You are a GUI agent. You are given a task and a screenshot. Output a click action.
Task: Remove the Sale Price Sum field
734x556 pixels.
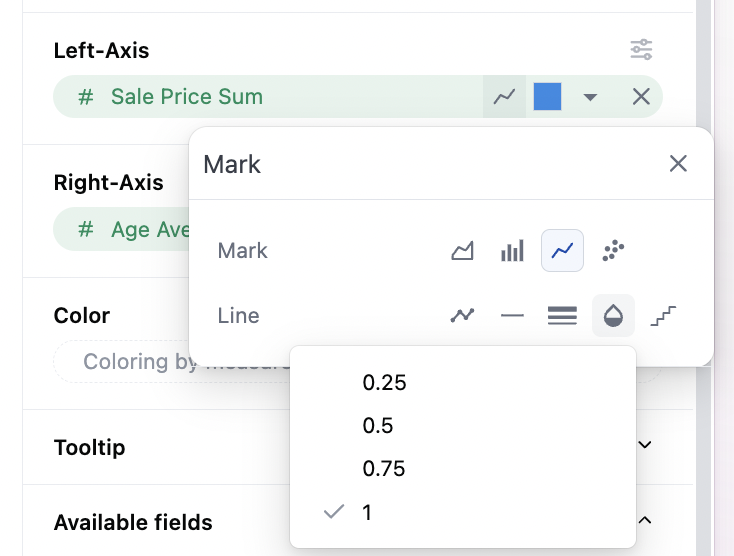click(641, 97)
